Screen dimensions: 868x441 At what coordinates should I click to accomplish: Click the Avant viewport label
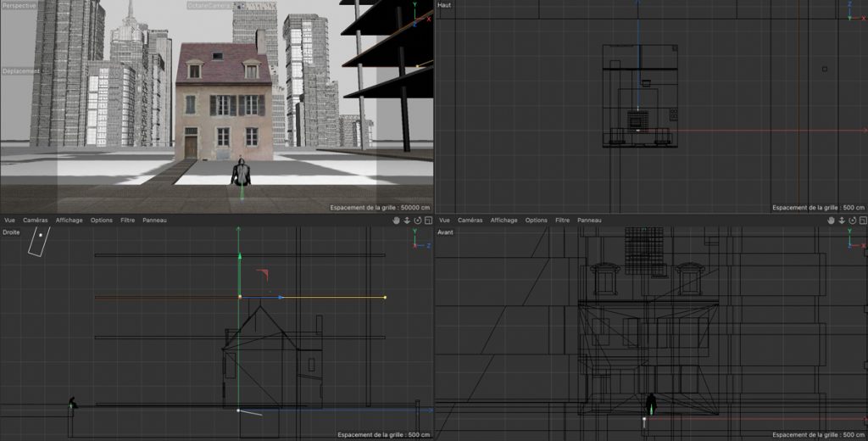446,232
